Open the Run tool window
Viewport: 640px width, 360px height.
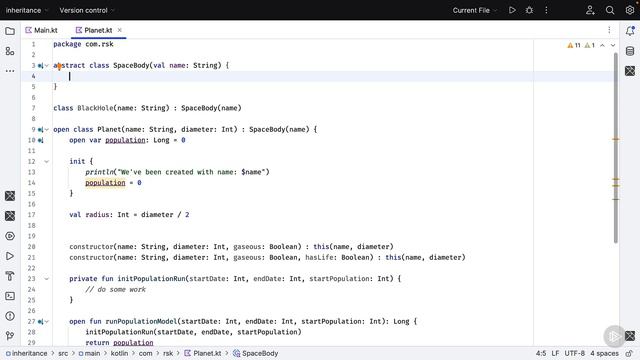coord(10,256)
